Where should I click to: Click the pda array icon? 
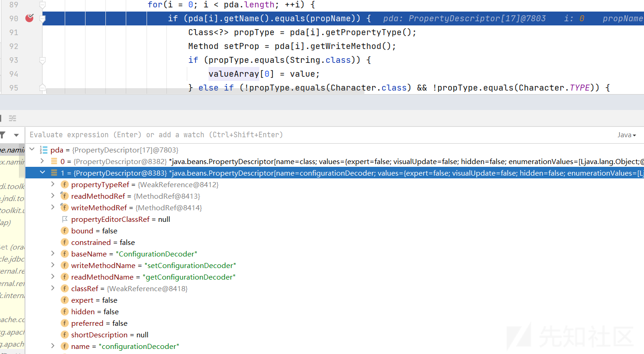coord(44,150)
